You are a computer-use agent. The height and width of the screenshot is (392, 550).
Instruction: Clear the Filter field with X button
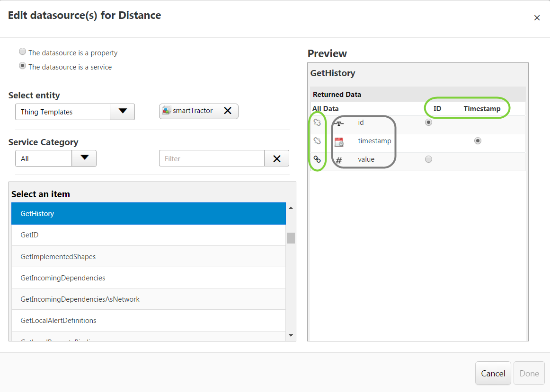(x=277, y=159)
